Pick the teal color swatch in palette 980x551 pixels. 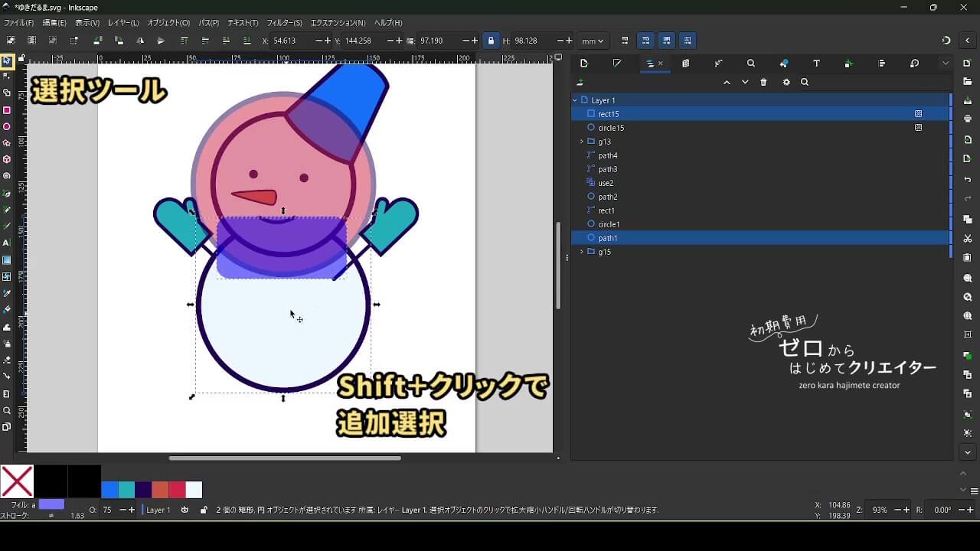point(126,490)
